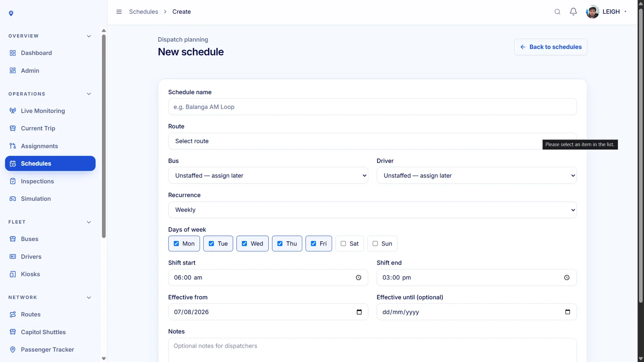Open the notifications bell
This screenshot has height=362, width=644.
click(x=573, y=12)
